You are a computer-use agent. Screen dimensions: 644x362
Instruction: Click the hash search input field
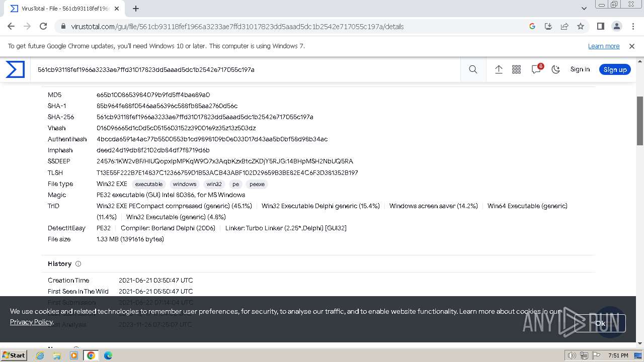tap(247, 69)
